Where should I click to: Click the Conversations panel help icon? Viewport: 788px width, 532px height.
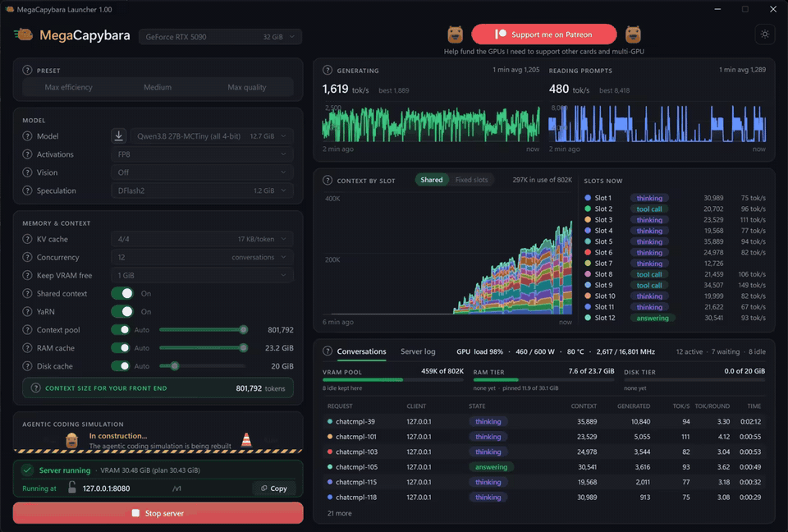click(328, 351)
